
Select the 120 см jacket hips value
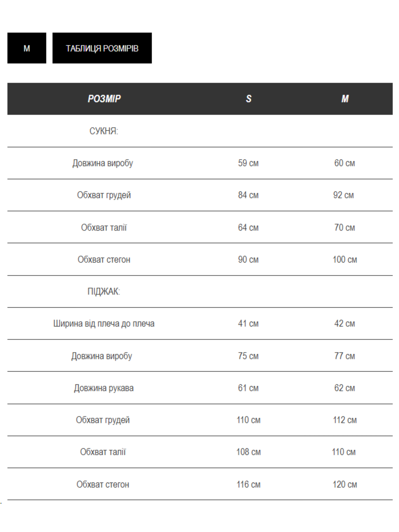(x=345, y=484)
